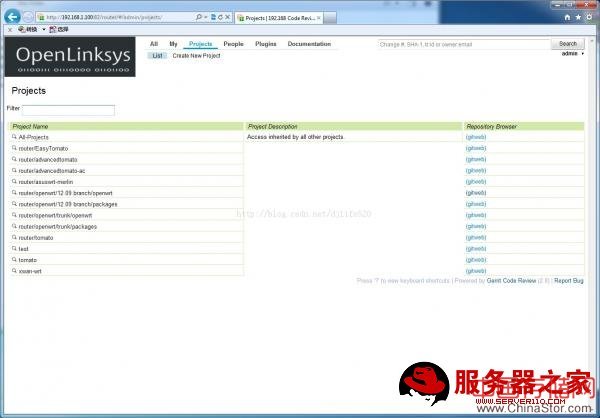Focus the projects Filter text field
This screenshot has height=418, width=600.
click(68, 109)
